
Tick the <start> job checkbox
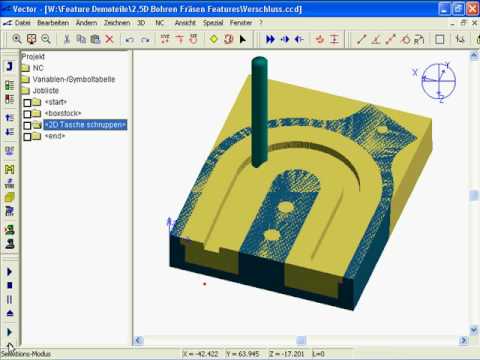point(27,102)
